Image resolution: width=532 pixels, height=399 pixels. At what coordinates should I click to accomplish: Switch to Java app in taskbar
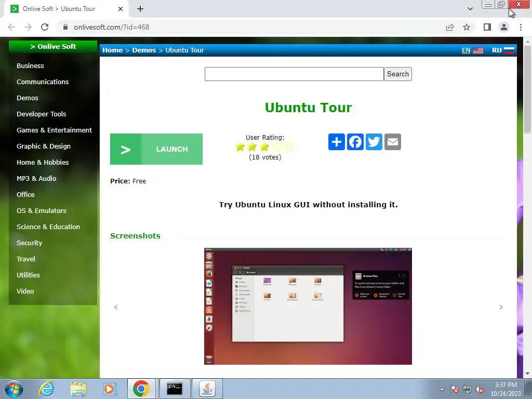click(207, 389)
